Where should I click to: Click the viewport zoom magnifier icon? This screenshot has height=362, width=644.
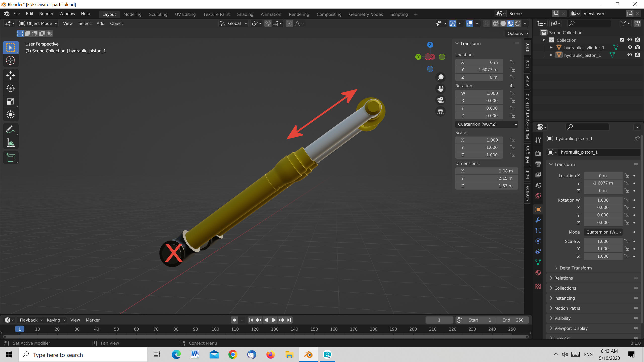440,77
